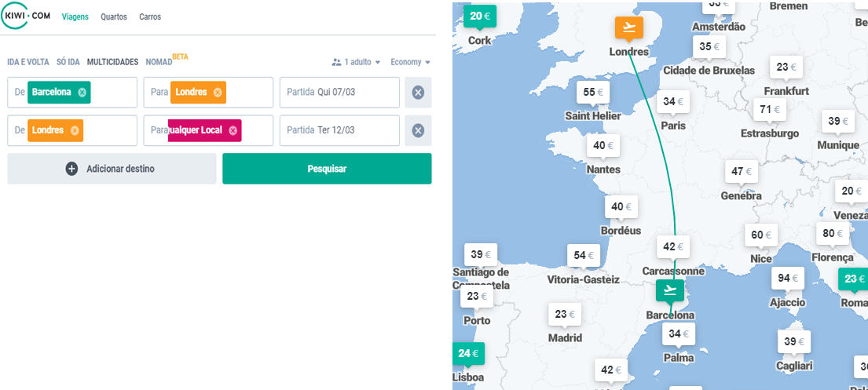
Task: Open the Economy cabin class dropdown
Action: click(x=410, y=62)
